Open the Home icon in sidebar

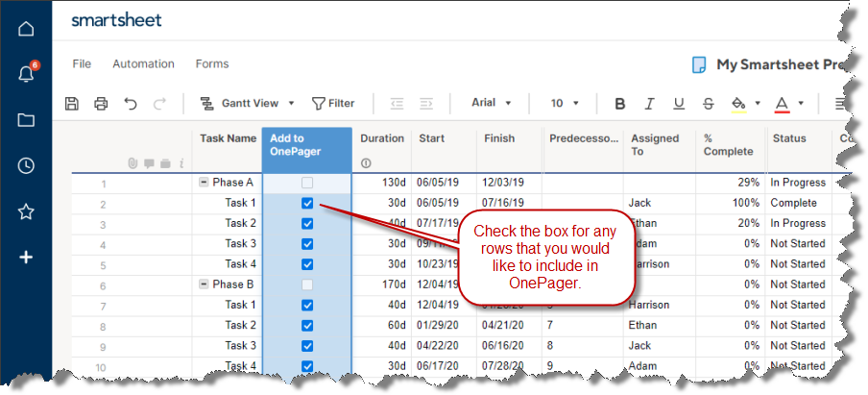26,29
